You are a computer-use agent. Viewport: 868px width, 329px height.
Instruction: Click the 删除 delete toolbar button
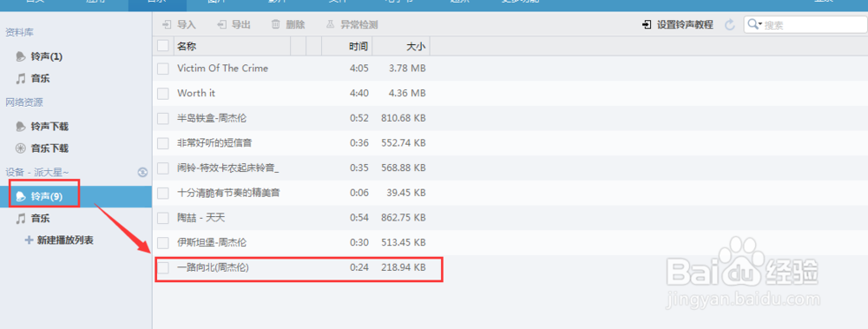pyautogui.click(x=288, y=24)
